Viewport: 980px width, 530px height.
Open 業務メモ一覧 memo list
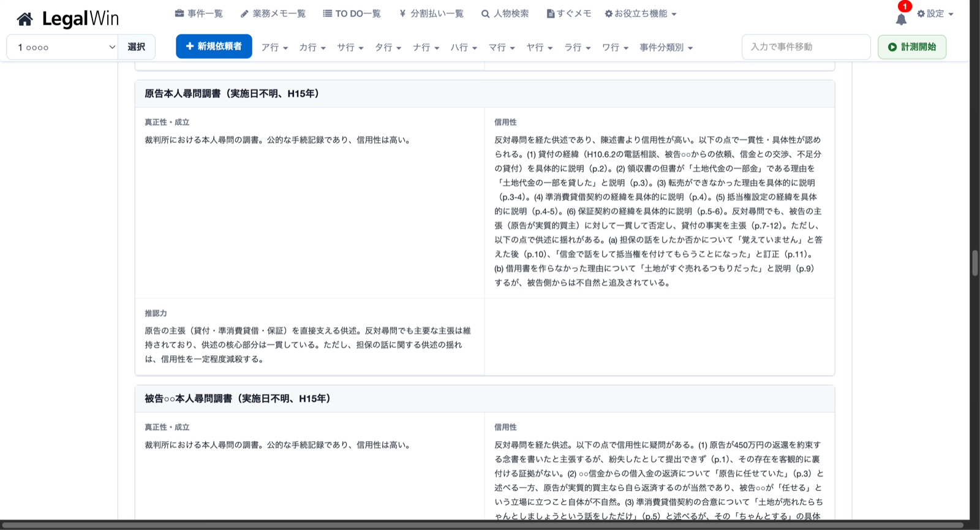coord(273,13)
